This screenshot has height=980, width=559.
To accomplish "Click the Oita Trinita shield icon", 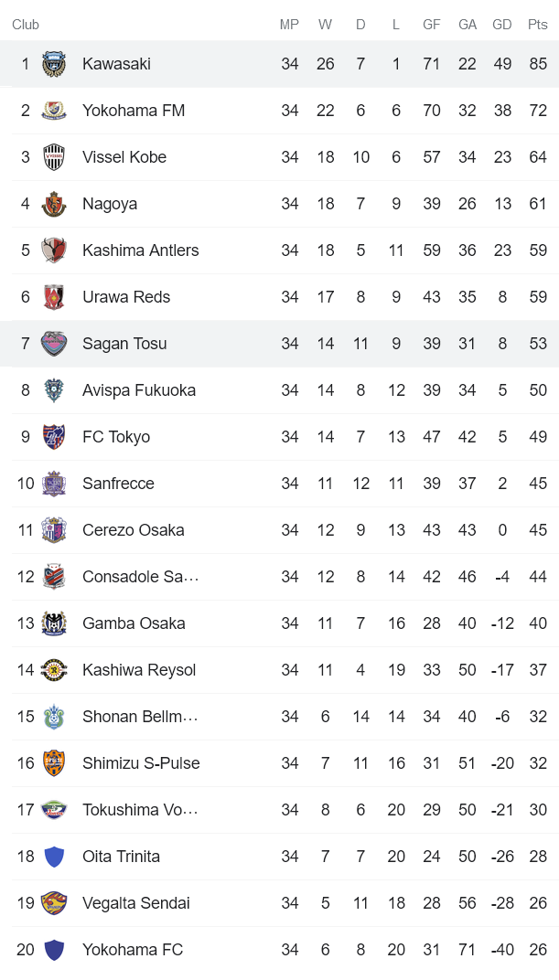I will click(54, 857).
